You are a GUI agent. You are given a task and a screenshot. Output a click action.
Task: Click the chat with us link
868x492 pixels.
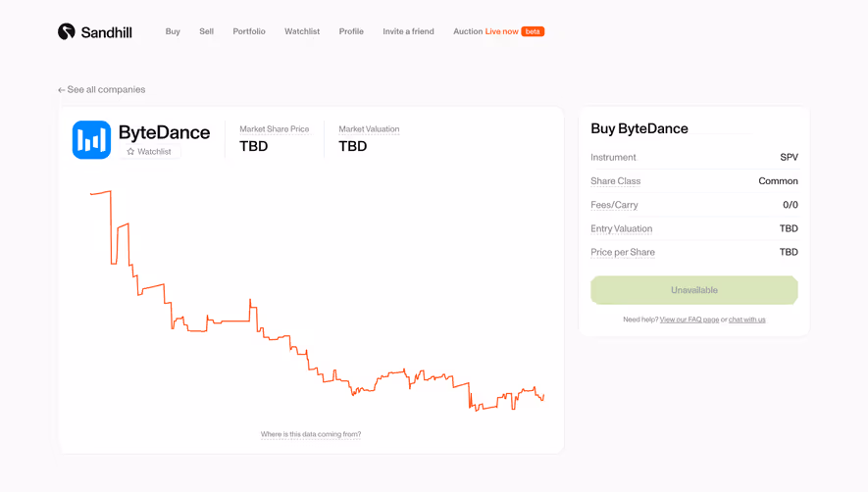pos(746,320)
